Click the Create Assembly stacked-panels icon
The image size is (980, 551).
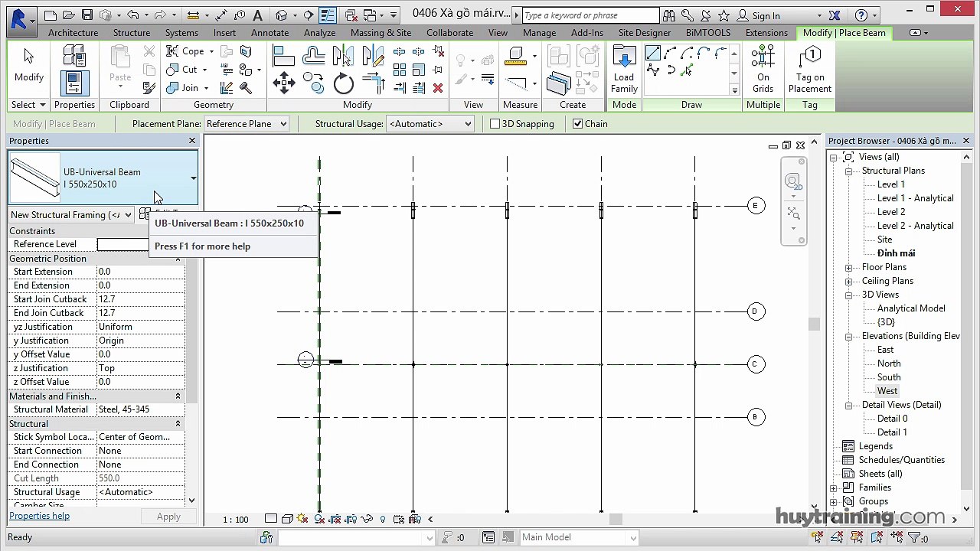pyautogui.click(x=559, y=84)
